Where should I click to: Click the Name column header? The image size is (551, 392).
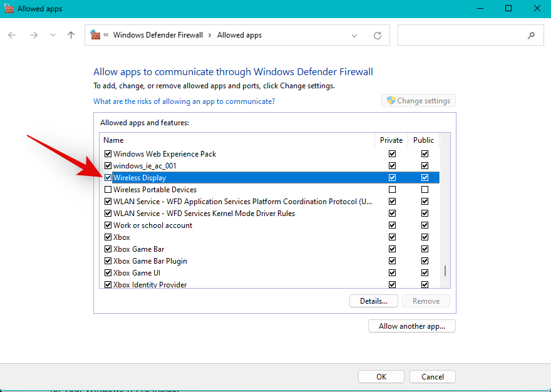point(237,140)
